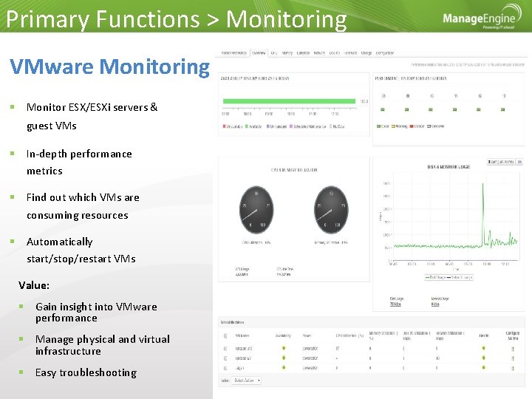Click the CPU utilization gauge
This screenshot has height=399, width=532.
point(256,209)
